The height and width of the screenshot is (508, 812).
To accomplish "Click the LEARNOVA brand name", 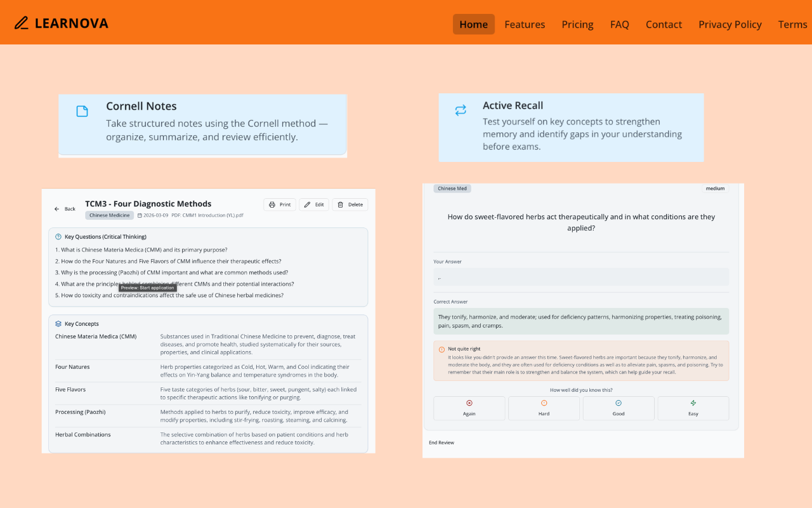I will tap(72, 23).
